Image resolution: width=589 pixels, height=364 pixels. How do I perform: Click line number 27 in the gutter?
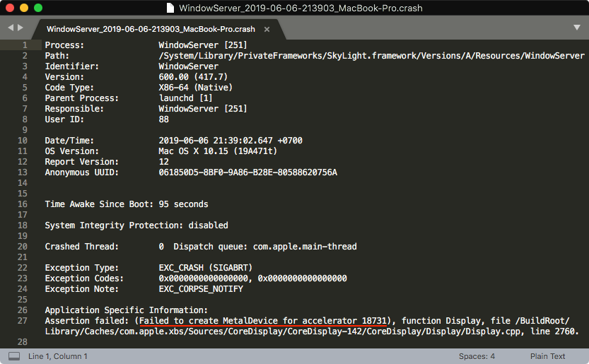(23, 321)
